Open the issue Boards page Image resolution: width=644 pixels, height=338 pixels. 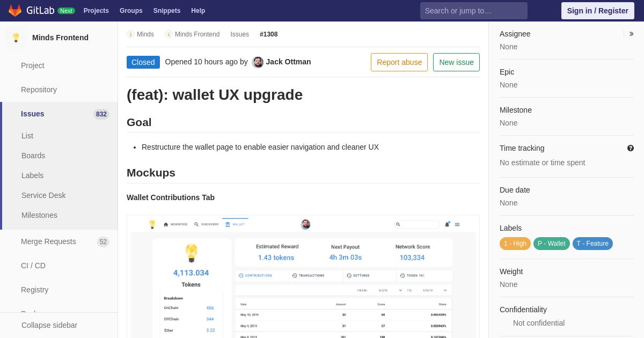33,156
